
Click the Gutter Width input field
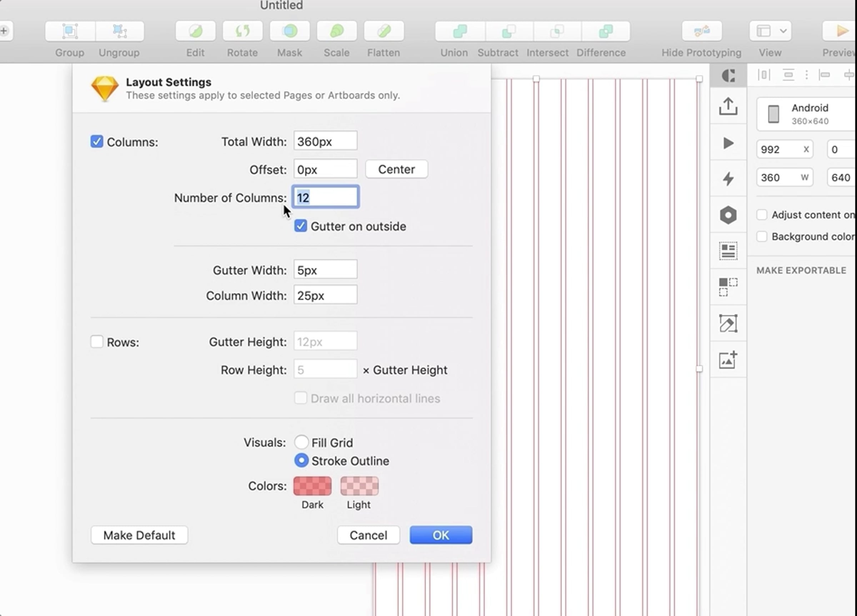[x=325, y=270]
